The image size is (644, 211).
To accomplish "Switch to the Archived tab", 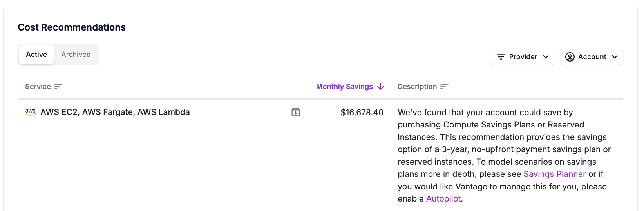I will click(76, 55).
